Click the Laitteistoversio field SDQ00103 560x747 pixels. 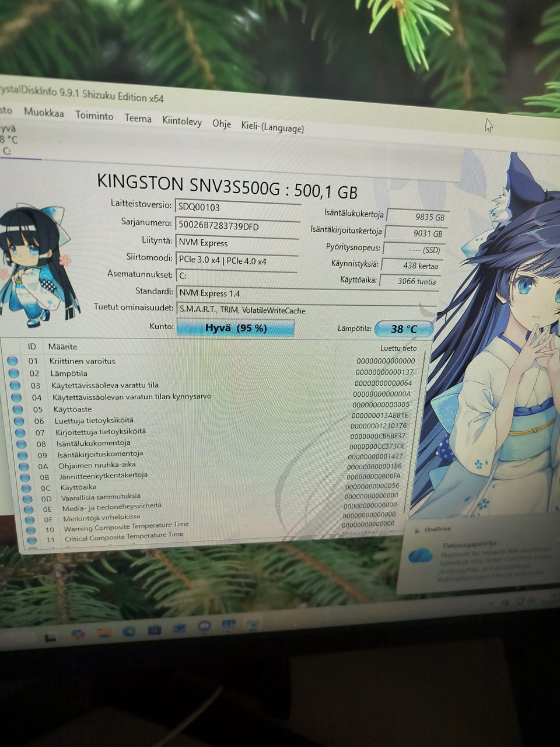[237, 208]
